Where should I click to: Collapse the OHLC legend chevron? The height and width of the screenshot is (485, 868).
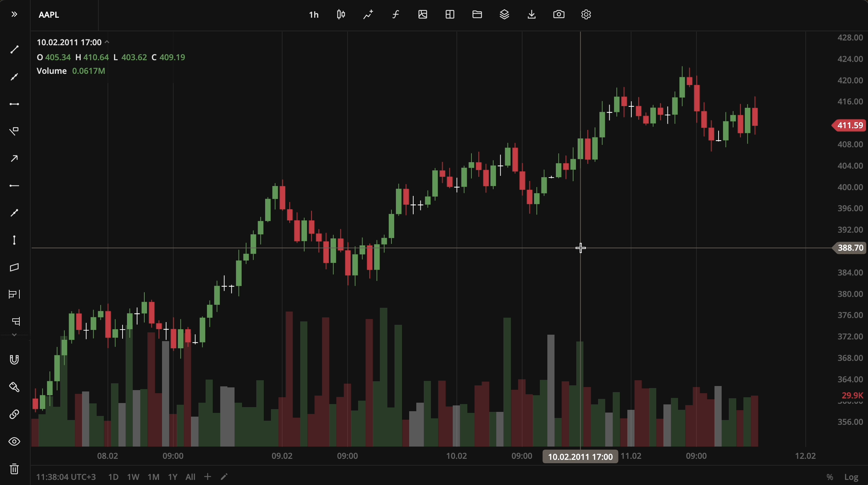(107, 42)
